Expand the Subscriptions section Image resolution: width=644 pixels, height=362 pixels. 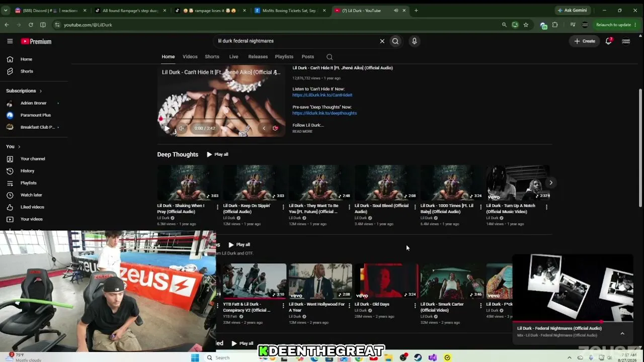point(24,91)
